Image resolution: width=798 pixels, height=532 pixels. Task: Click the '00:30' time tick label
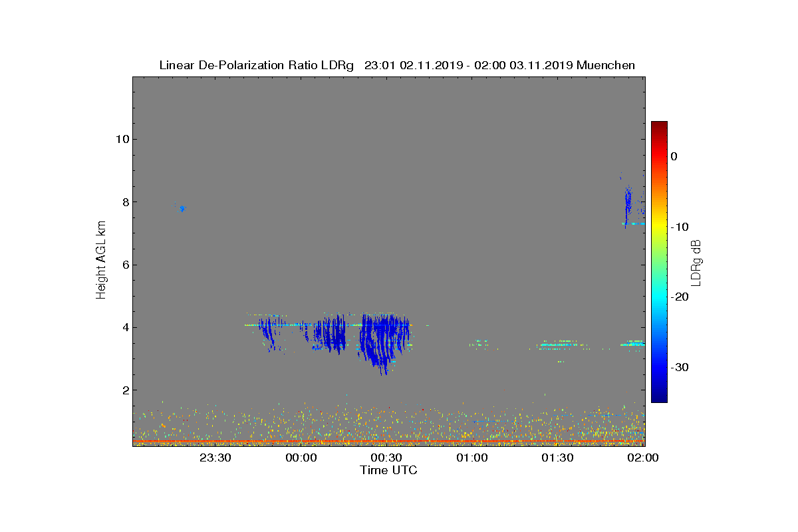(x=386, y=458)
